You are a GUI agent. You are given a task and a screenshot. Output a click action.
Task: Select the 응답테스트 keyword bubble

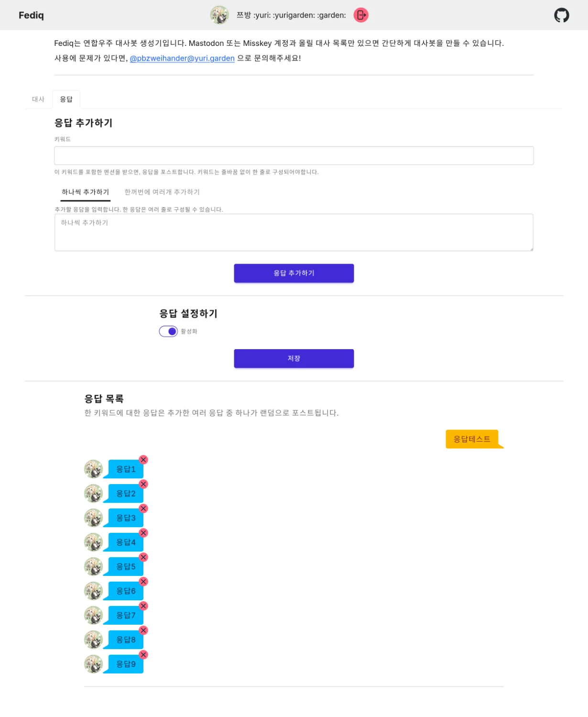[472, 439]
